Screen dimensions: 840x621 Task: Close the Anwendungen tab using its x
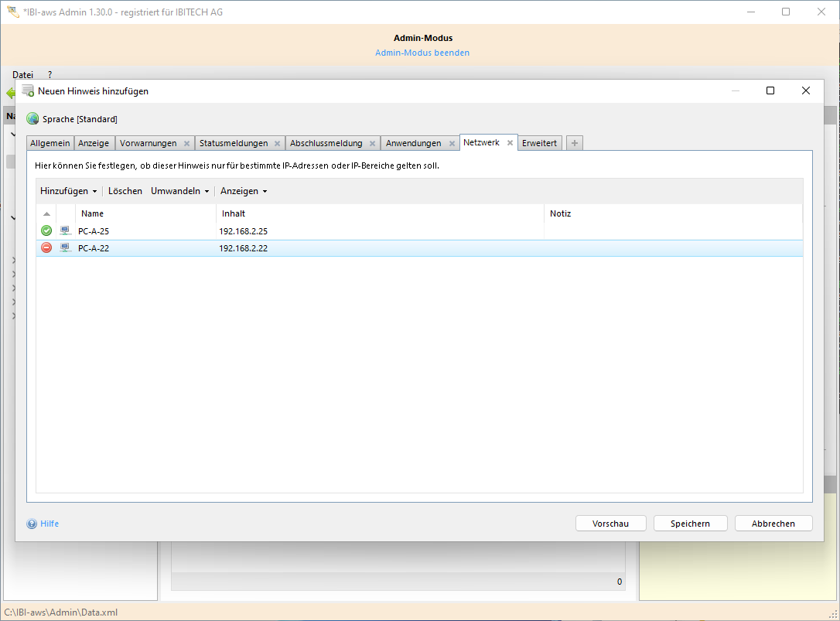(x=452, y=144)
